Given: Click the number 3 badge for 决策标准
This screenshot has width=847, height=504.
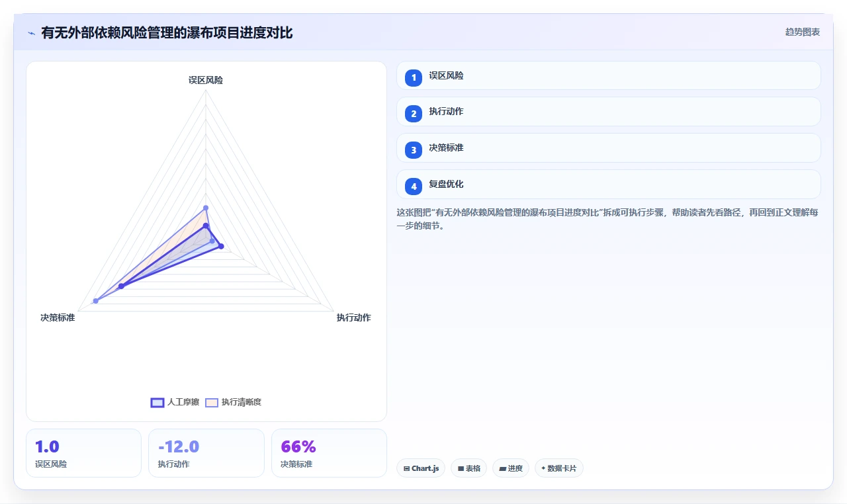Looking at the screenshot, I should (x=414, y=150).
